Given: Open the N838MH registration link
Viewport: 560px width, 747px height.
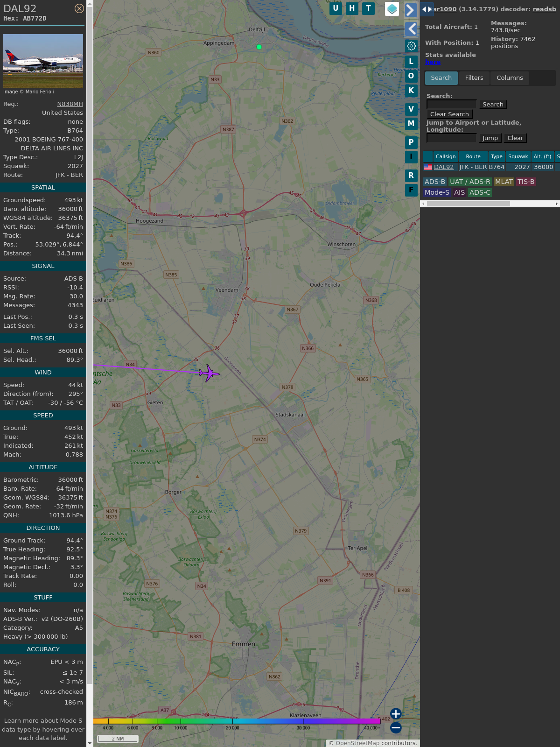Looking at the screenshot, I should 70,104.
